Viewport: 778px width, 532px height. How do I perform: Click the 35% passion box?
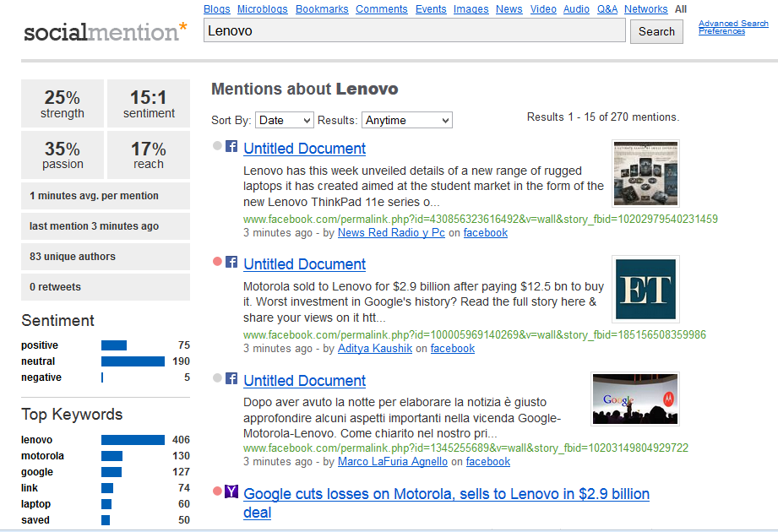point(63,155)
